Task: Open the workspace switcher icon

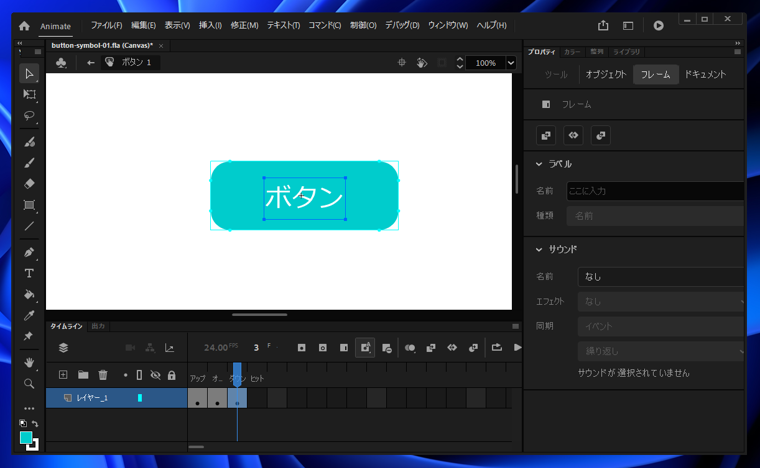Action: (628, 26)
